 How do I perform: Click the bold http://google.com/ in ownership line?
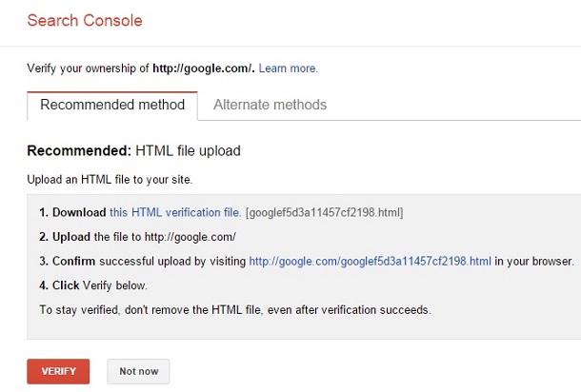(x=203, y=69)
